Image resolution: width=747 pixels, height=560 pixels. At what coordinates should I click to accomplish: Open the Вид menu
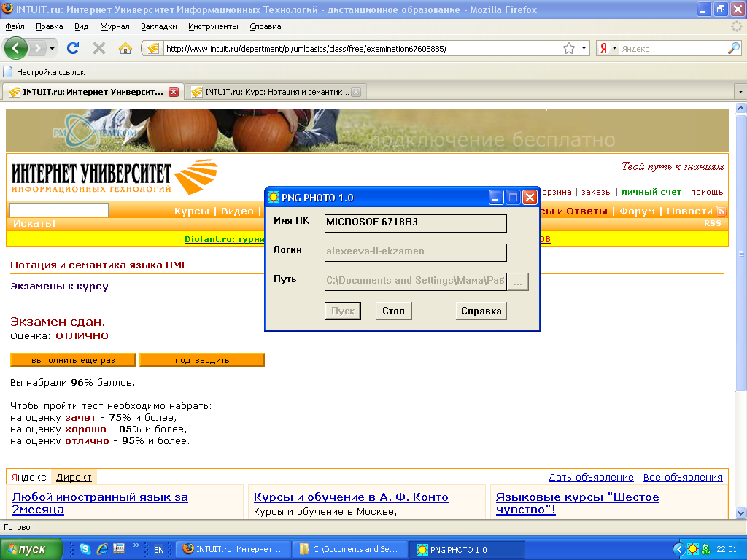(x=82, y=27)
